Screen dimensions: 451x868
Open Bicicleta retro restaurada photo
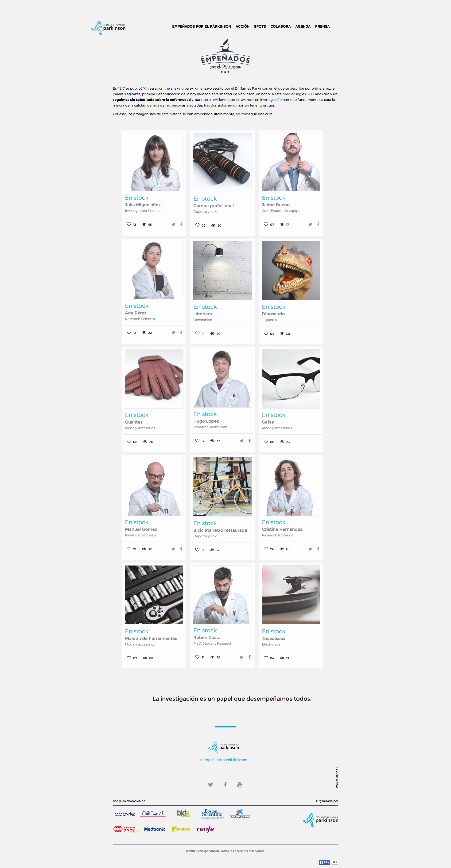[222, 486]
